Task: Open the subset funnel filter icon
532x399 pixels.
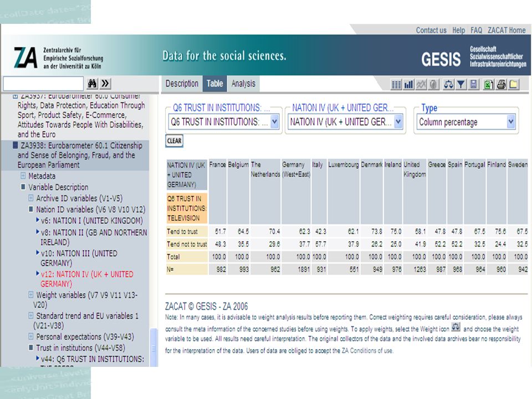Action: click(461, 84)
